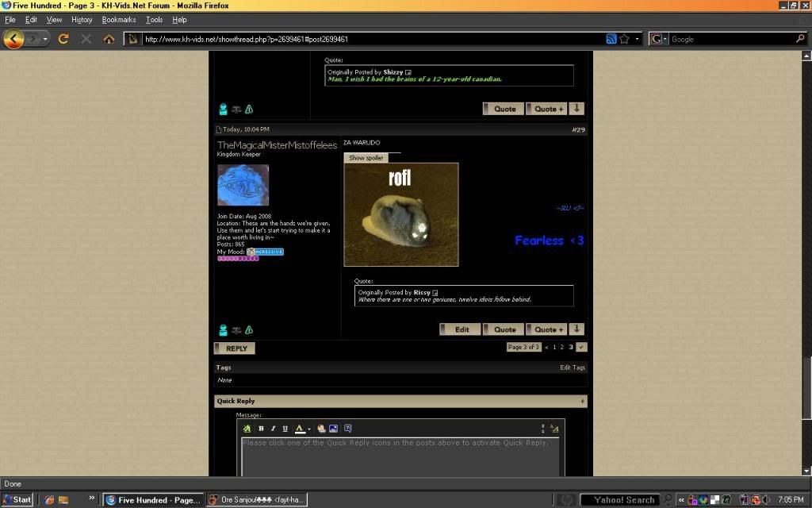Apply the current text color swatch
The width and height of the screenshot is (812, 508).
(300, 429)
